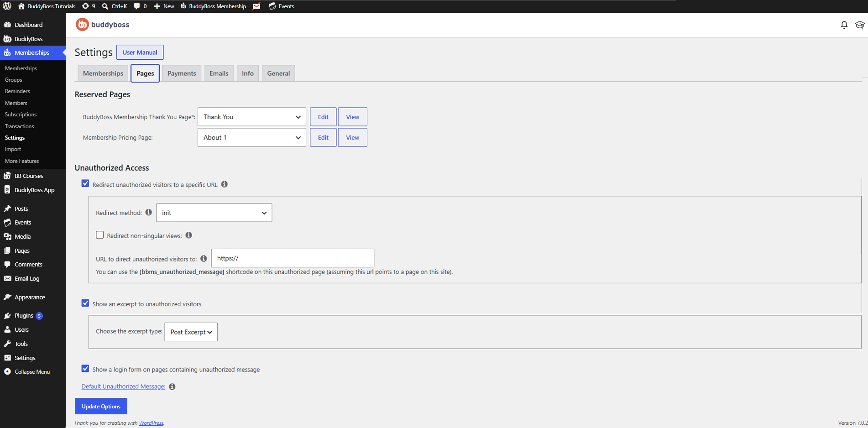This screenshot has width=868, height=428.
Task: Click Collapse Menu in sidebar
Action: [x=33, y=372]
